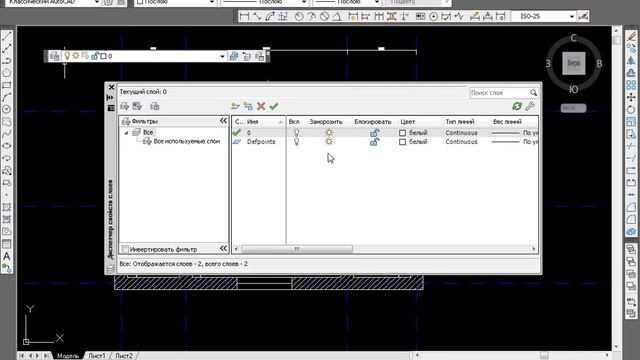Click the layer list horizontal scrollbar thumb
Screen dimensions: 640x360
pos(297,249)
